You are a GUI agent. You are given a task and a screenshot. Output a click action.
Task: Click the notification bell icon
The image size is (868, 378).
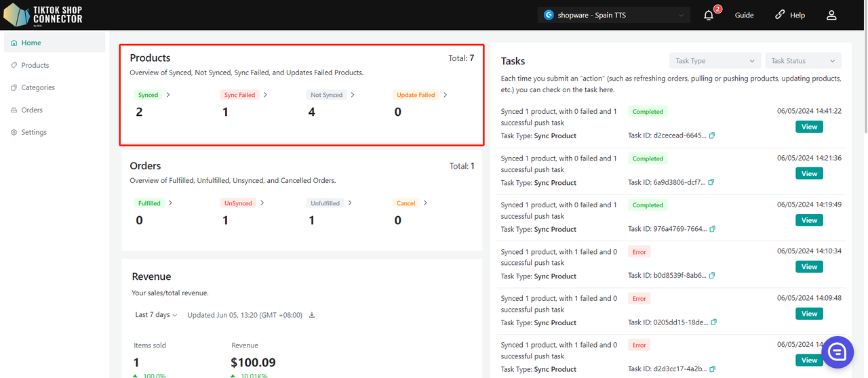coord(709,15)
